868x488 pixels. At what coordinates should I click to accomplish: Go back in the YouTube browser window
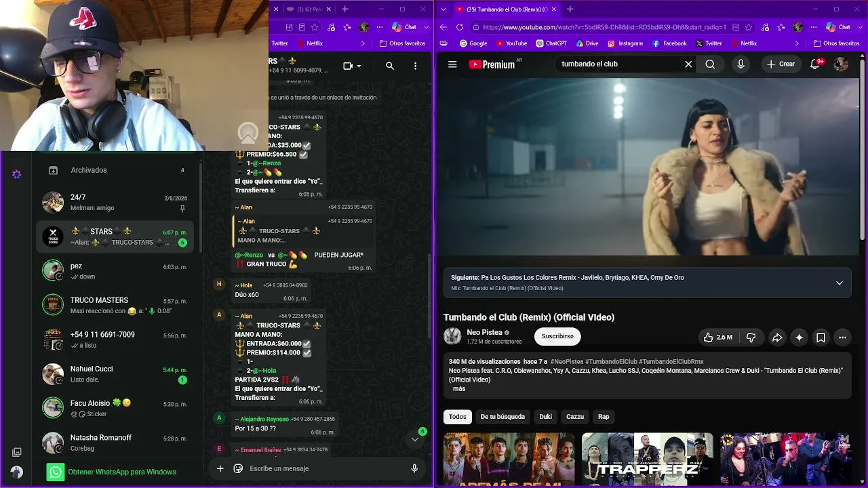click(443, 27)
